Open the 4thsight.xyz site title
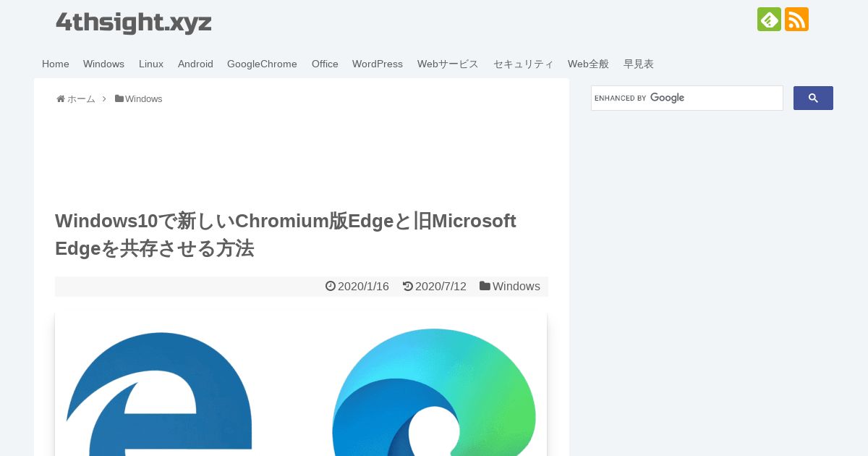 pyautogui.click(x=133, y=22)
